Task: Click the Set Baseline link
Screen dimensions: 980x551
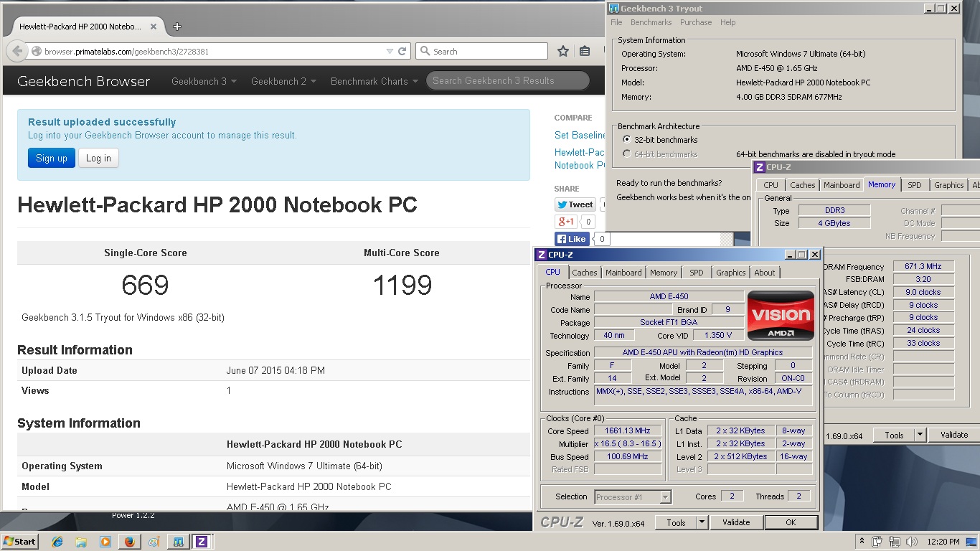Action: [x=580, y=135]
